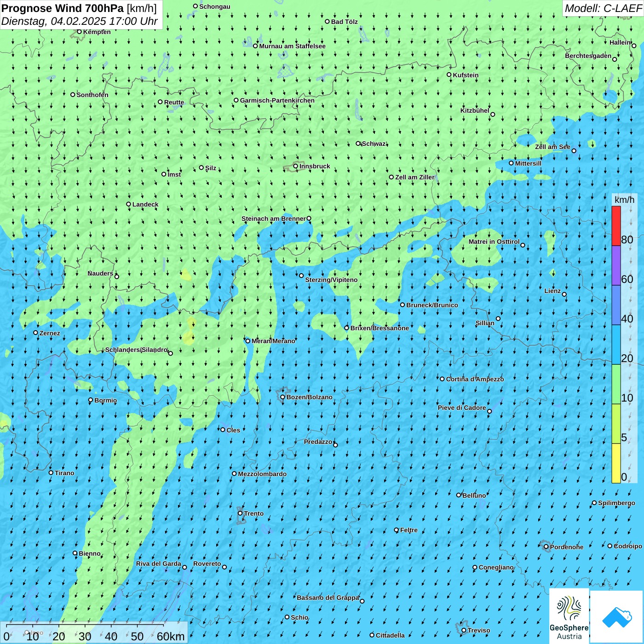Viewport: 644px width, 644px height.
Task: Click the Innsbruck city marker
Action: [296, 166]
